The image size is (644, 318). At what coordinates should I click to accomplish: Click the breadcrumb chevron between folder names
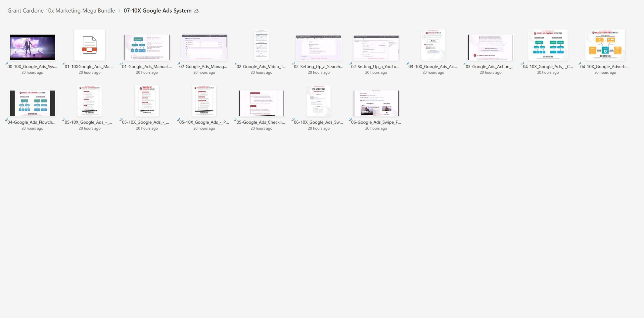[119, 11]
